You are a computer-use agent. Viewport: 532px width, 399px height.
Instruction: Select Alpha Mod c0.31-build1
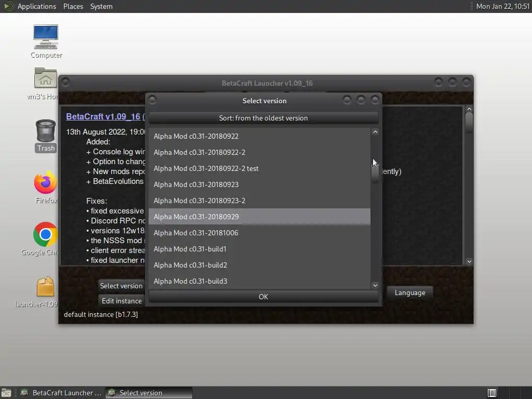point(260,249)
